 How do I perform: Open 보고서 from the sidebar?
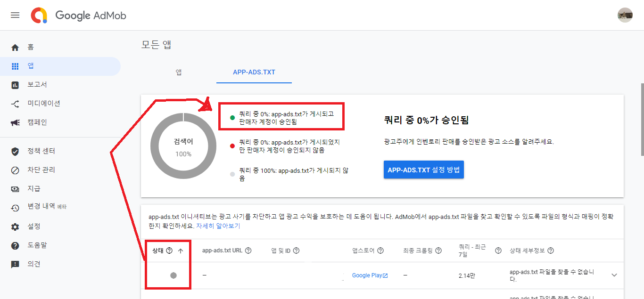coord(37,85)
